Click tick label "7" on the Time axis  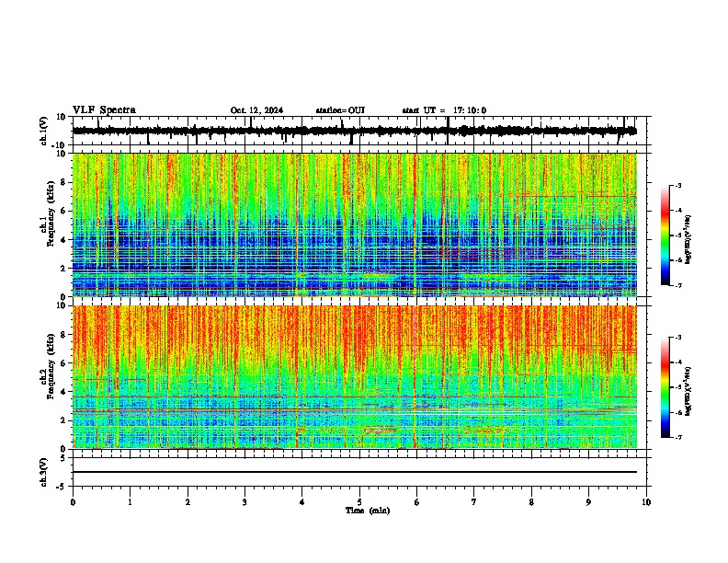[474, 502]
